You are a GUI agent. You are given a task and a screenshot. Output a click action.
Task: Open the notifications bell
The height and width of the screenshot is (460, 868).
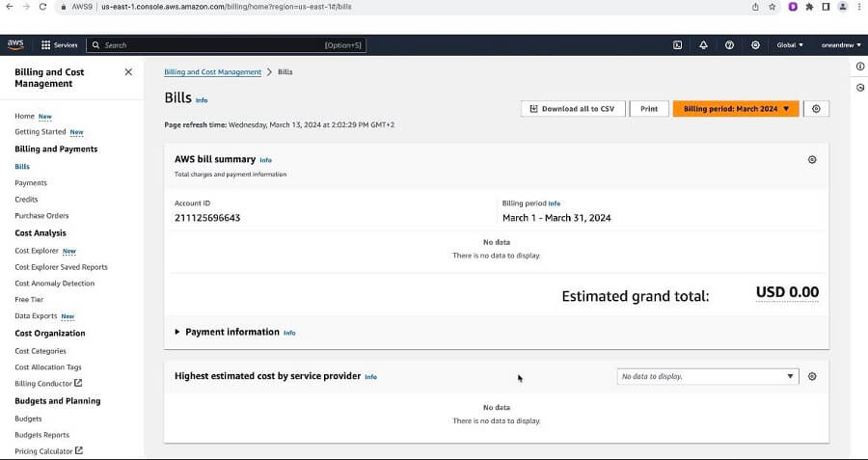704,45
